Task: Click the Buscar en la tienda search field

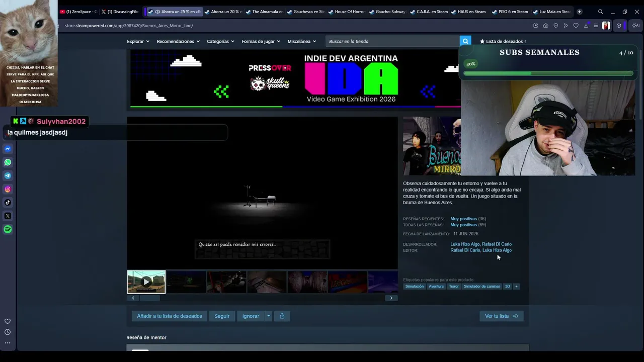Action: 392,41
